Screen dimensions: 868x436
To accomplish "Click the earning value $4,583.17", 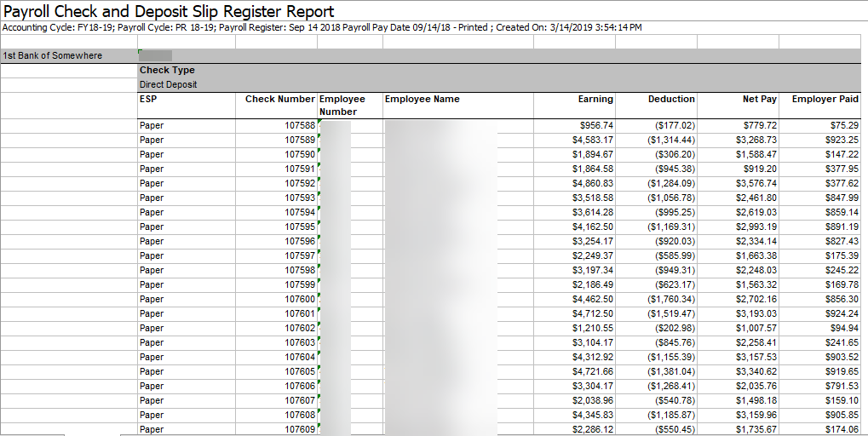I will [593, 141].
